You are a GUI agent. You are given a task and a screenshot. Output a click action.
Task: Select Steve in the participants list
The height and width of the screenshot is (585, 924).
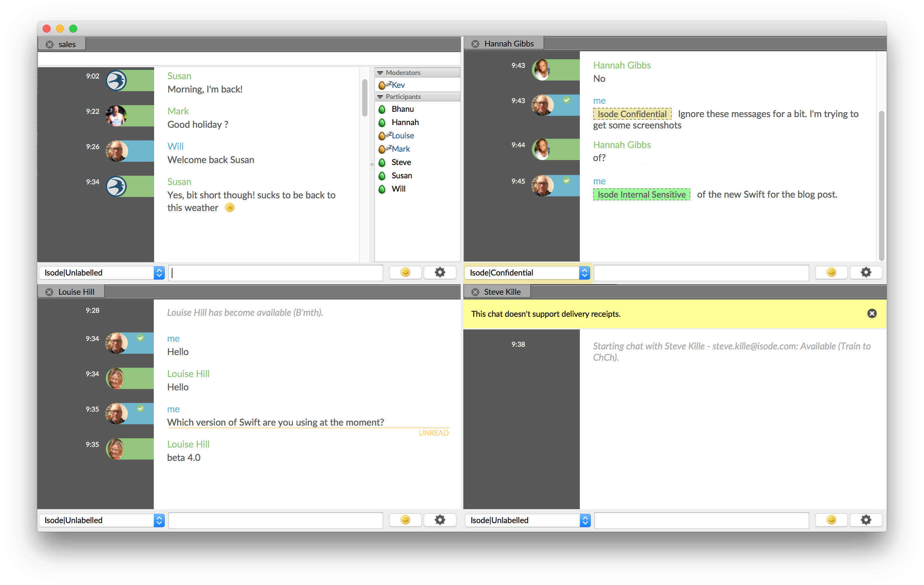tap(417, 162)
